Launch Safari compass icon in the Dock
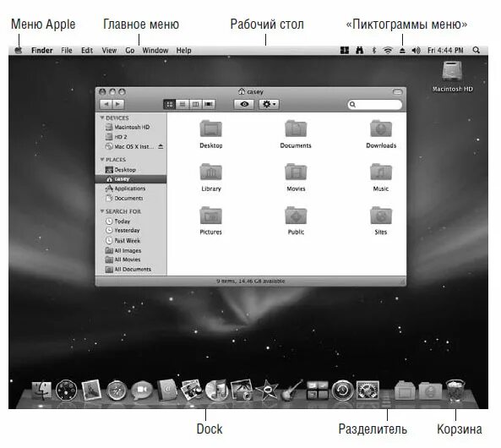 pos(117,391)
